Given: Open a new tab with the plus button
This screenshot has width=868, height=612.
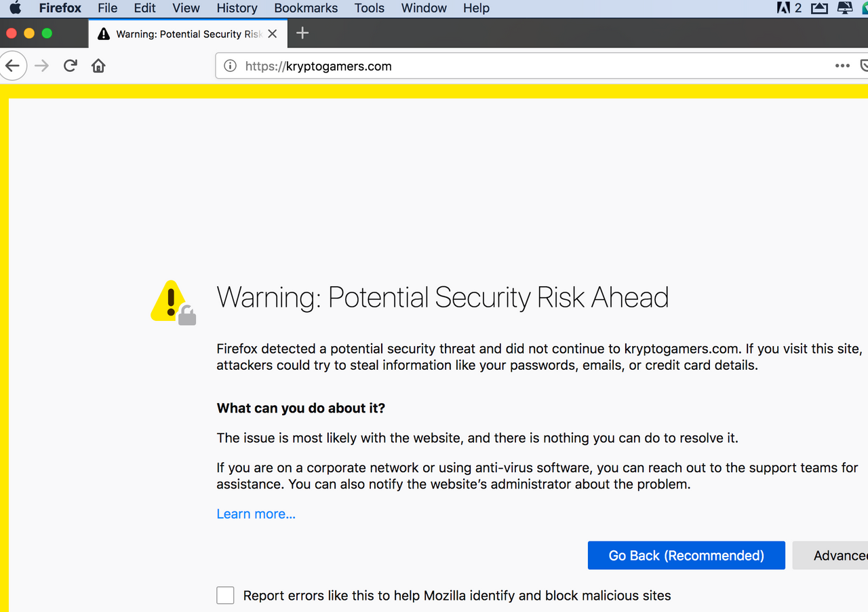Looking at the screenshot, I should [x=302, y=33].
